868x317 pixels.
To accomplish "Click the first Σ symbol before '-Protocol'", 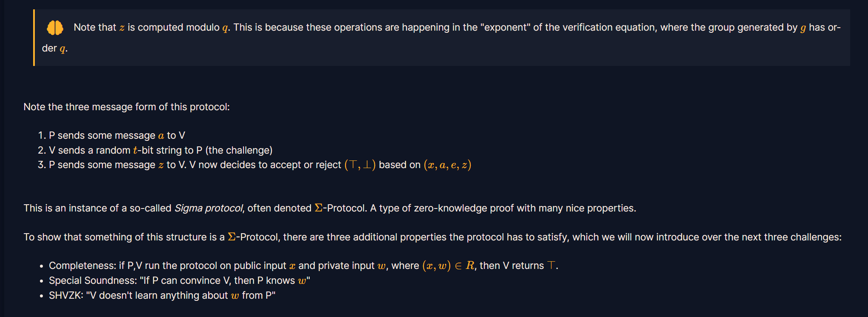I will coord(319,208).
